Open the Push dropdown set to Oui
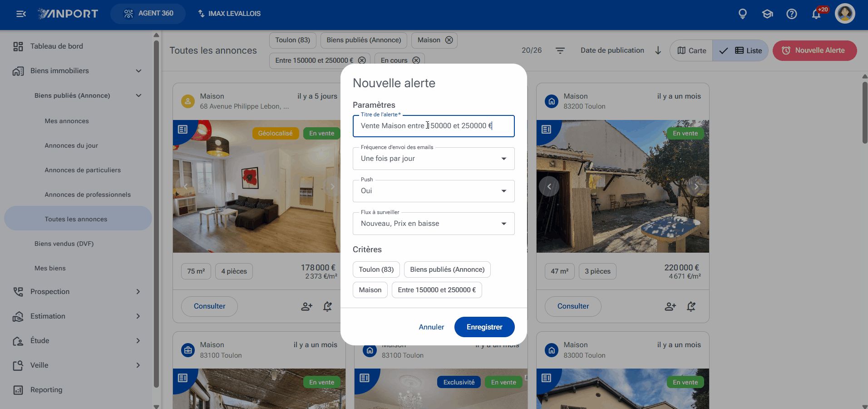This screenshot has width=868, height=409. [434, 191]
